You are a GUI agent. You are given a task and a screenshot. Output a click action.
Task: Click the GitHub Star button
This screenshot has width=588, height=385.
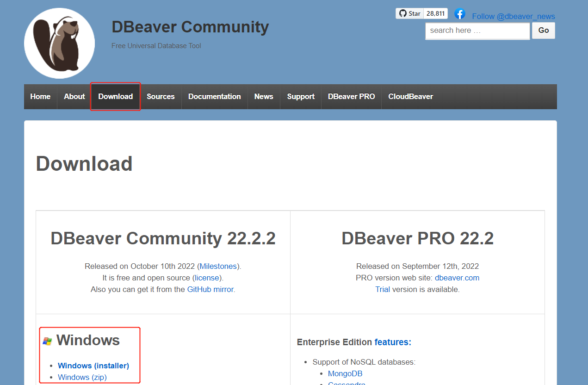click(409, 13)
